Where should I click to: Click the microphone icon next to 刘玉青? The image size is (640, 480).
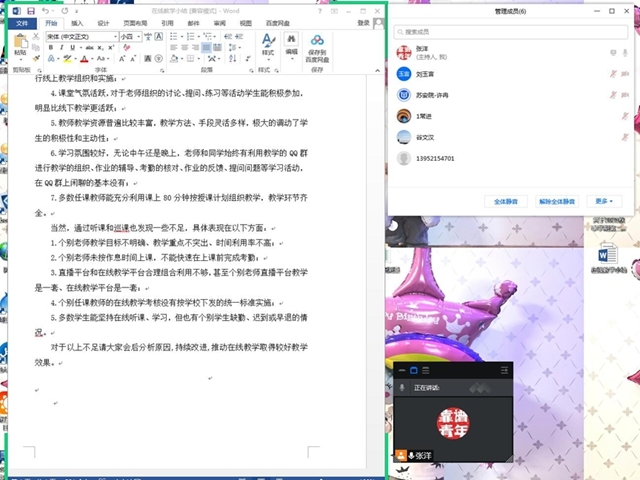click(612, 74)
